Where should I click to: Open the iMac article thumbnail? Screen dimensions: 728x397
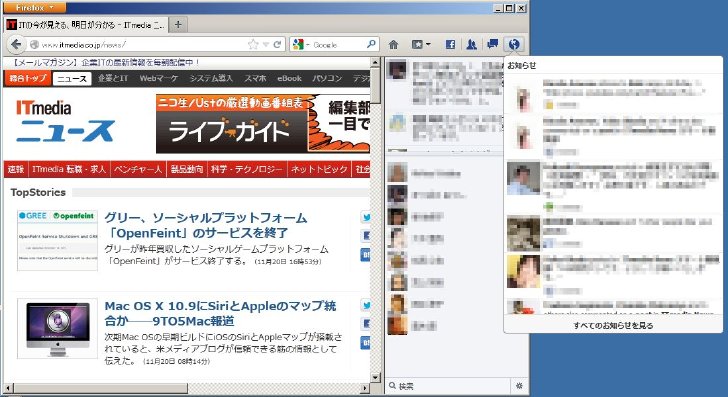[58, 328]
